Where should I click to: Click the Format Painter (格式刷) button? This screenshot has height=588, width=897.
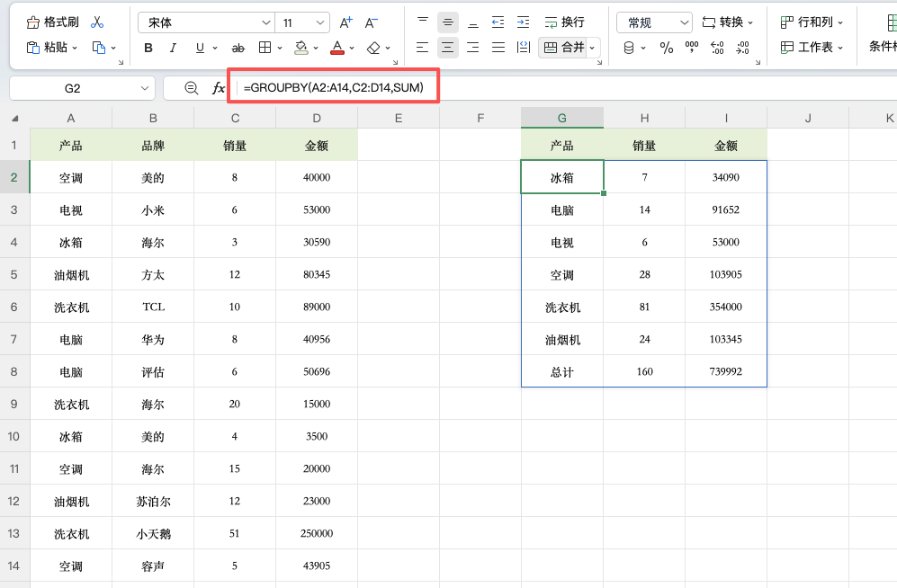[x=52, y=22]
